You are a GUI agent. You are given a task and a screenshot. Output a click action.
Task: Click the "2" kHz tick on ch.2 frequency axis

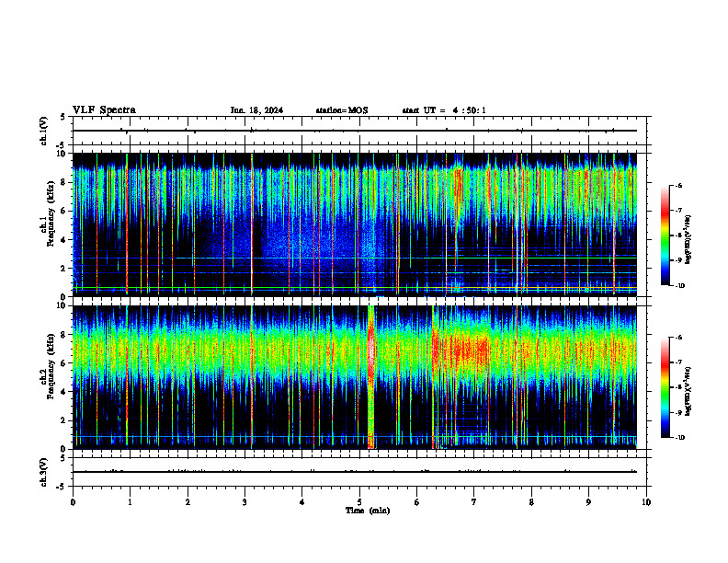65,420
